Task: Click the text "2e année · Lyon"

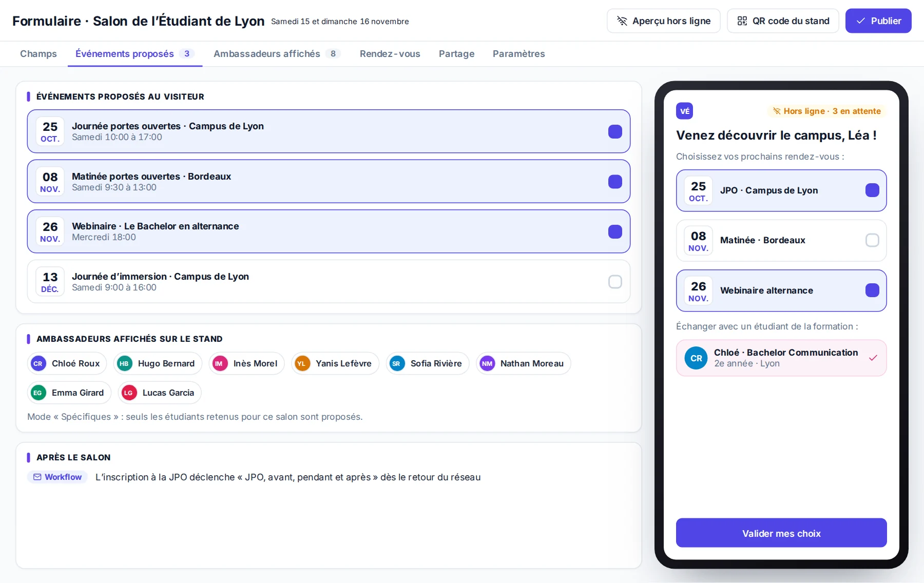Action: click(747, 363)
